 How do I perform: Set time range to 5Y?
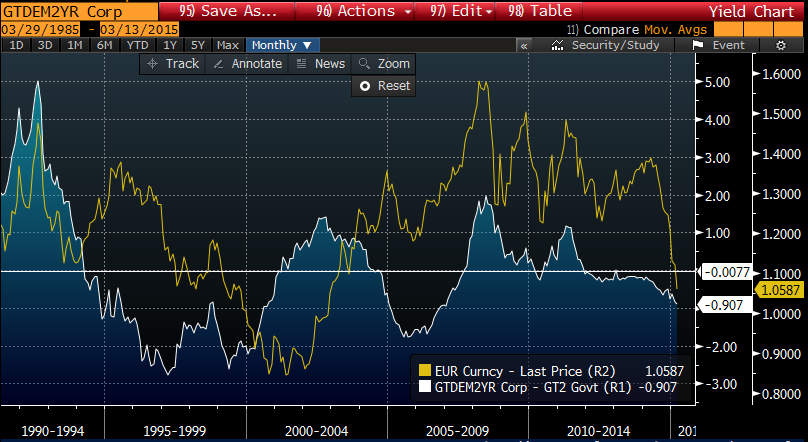click(198, 45)
